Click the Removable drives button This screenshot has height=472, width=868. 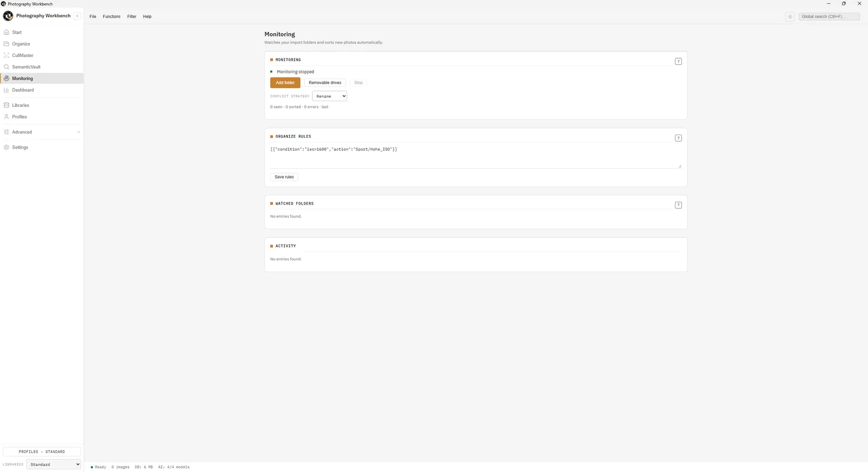[x=325, y=82]
